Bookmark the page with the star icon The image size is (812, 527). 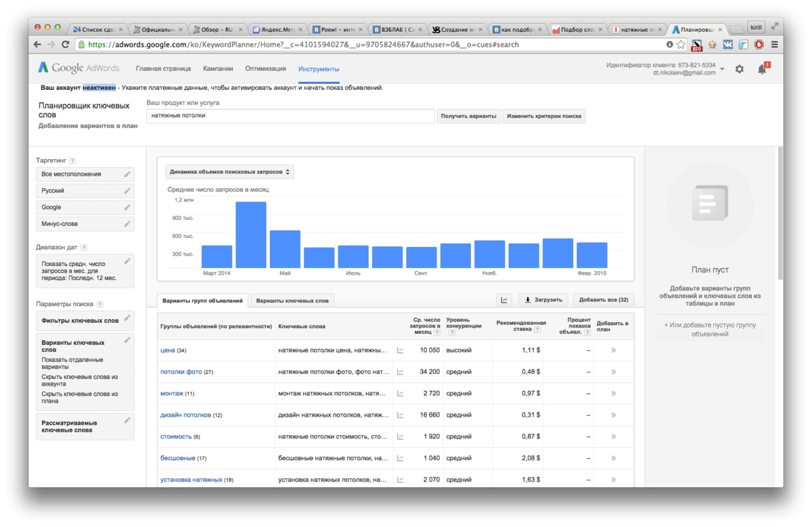(681, 45)
